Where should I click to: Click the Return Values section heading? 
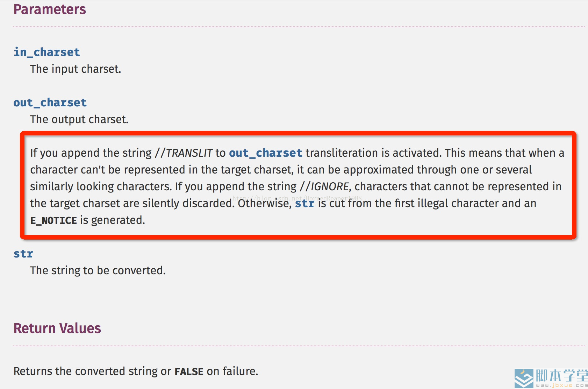(x=57, y=328)
